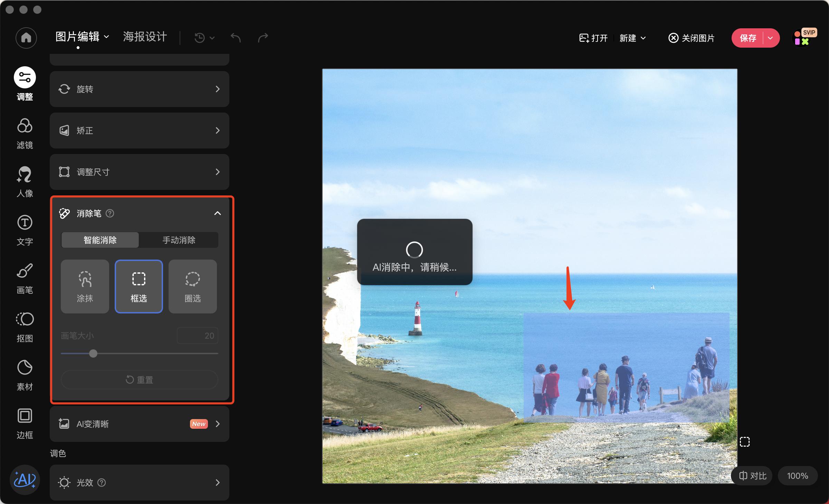Switch to 海报设计 poster design tab

tap(145, 37)
